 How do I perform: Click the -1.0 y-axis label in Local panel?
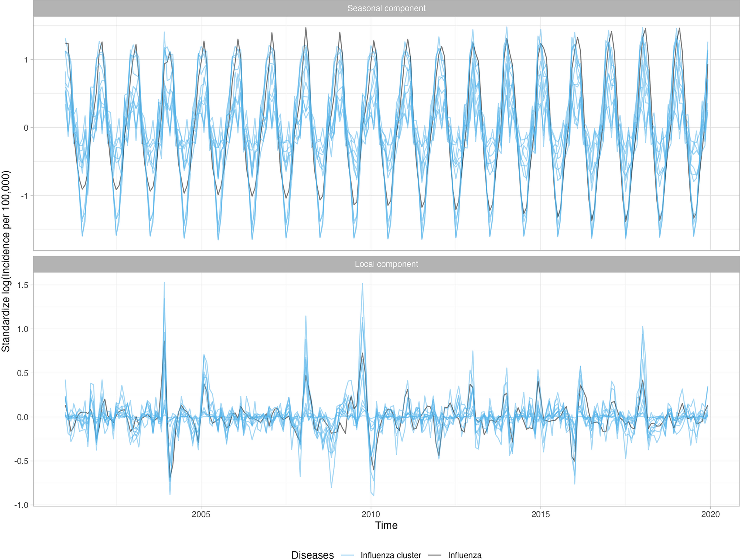22,505
